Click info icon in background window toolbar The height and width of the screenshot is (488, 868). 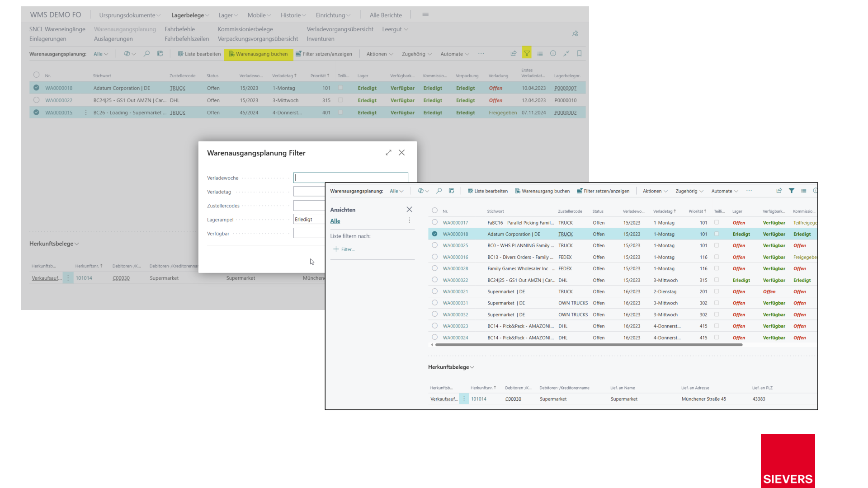[553, 53]
